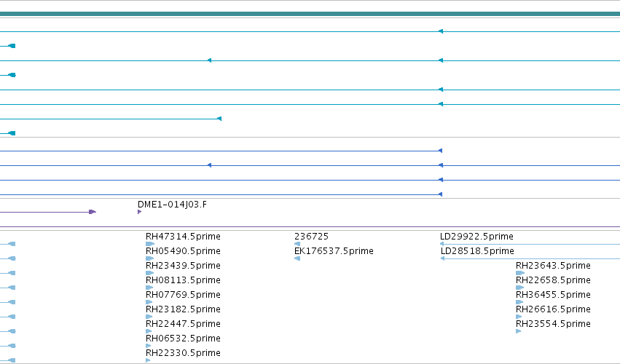
Task: Click arrow glyph under RH23182.5prime
Action: 149,317
